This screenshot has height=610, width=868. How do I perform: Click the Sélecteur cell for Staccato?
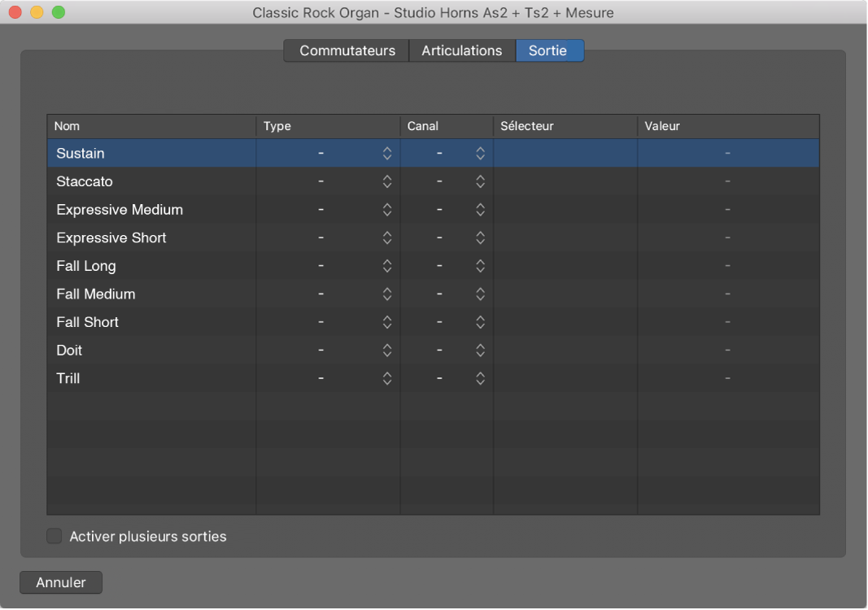(x=565, y=181)
